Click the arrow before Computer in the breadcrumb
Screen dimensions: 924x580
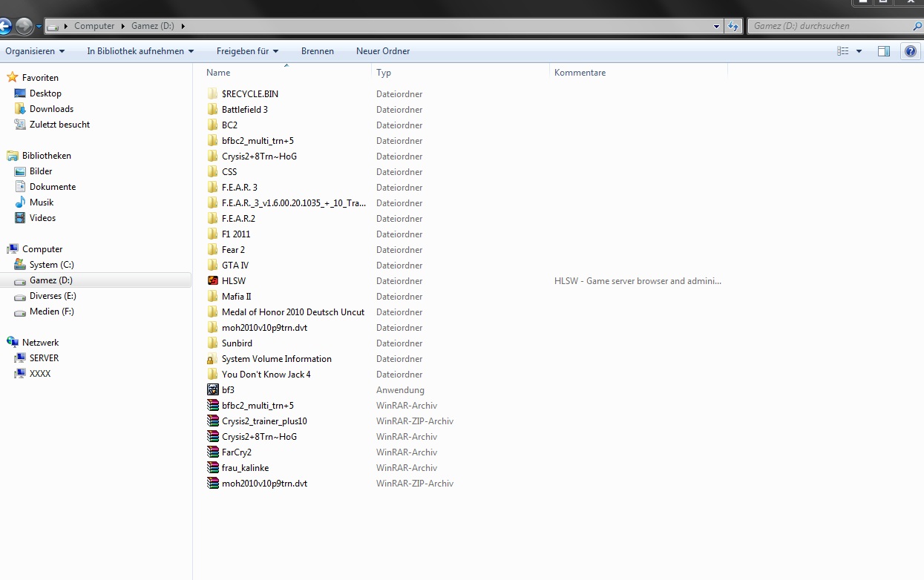[x=66, y=26]
